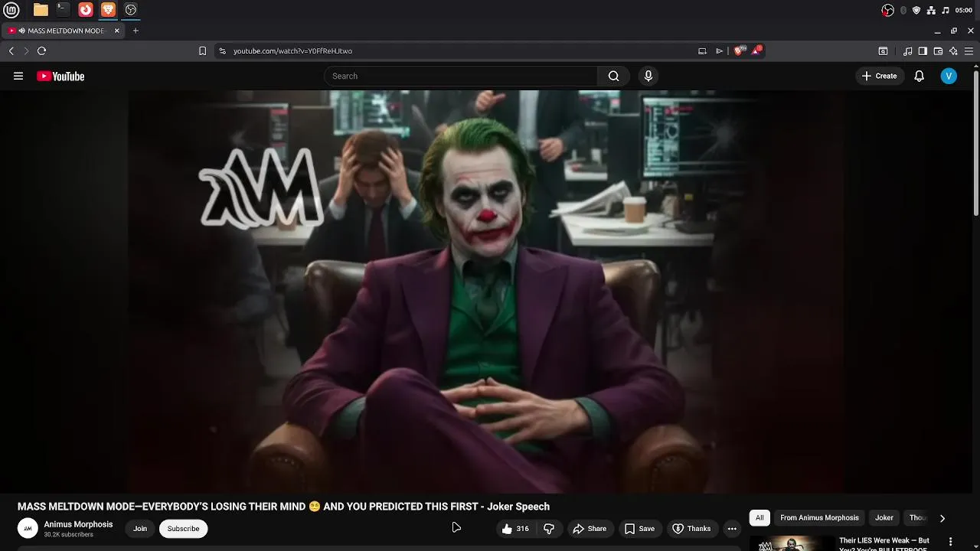Go back in browser history
The height and width of the screenshot is (551, 980).
(11, 51)
